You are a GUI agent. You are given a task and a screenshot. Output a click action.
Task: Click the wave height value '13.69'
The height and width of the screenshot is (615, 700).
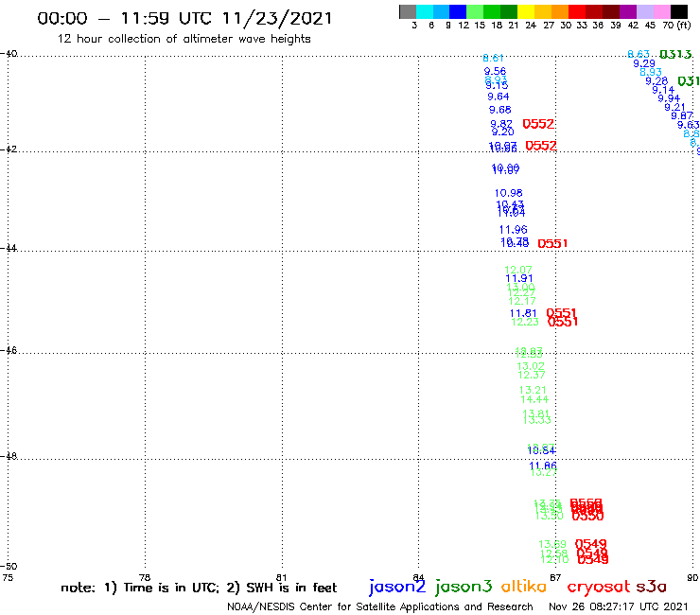tap(552, 545)
